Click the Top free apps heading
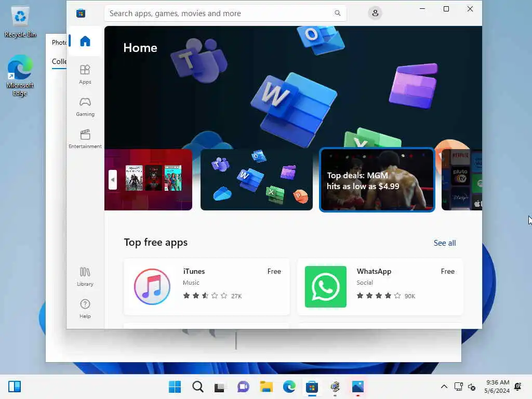The height and width of the screenshot is (399, 532). click(x=156, y=243)
